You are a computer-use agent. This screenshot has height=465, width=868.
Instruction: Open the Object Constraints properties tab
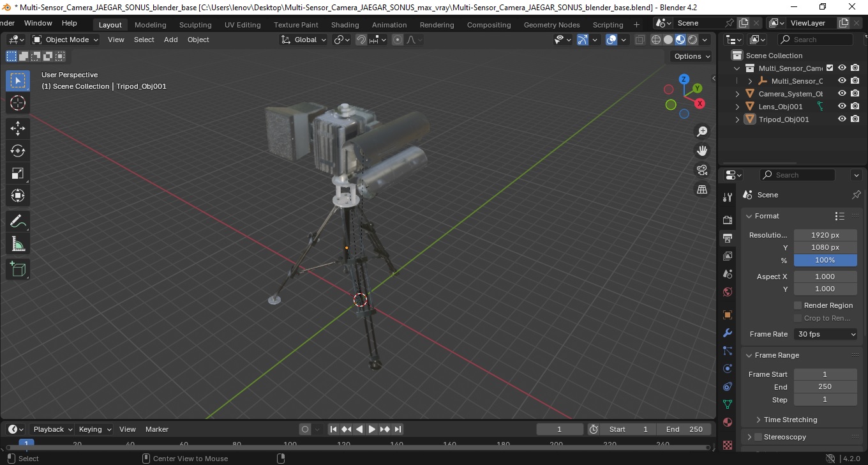tap(728, 386)
